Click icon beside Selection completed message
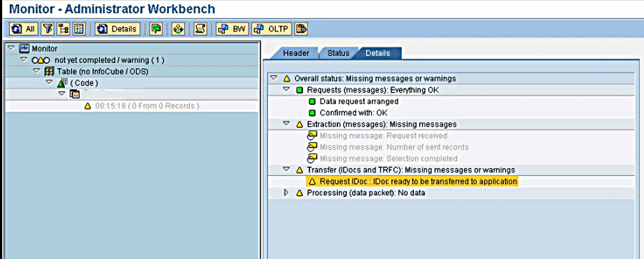The width and height of the screenshot is (644, 259). tap(312, 159)
